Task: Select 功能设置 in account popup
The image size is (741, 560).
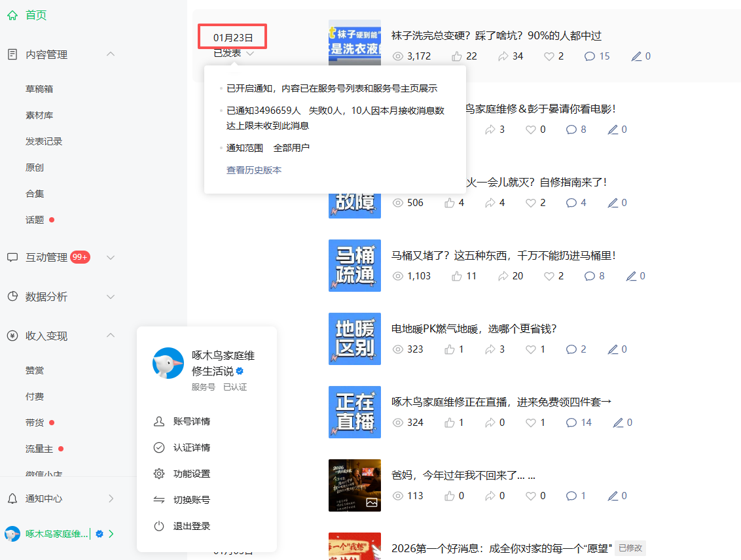Action: click(191, 474)
